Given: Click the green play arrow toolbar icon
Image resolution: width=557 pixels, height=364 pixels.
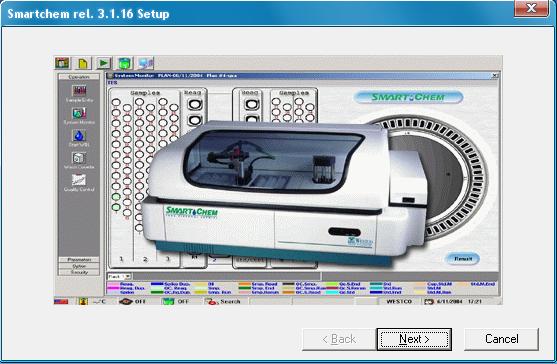Looking at the screenshot, I should pos(103,63).
